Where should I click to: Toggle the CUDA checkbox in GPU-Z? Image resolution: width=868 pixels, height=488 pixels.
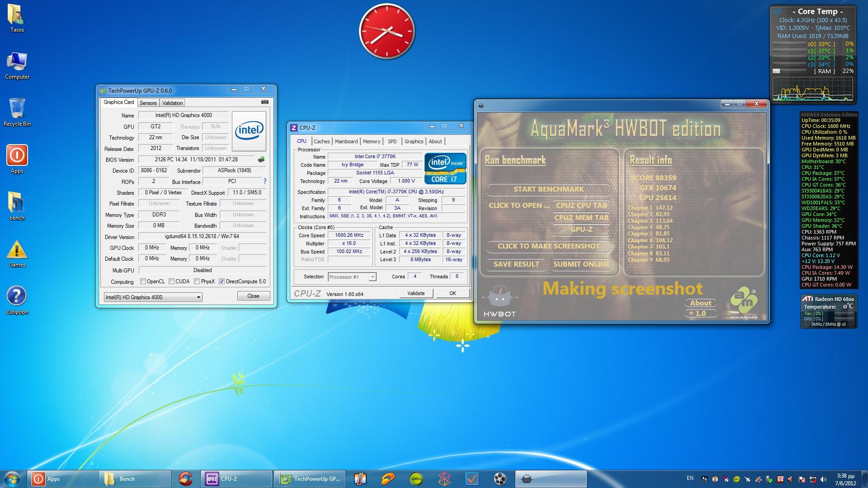coord(172,281)
